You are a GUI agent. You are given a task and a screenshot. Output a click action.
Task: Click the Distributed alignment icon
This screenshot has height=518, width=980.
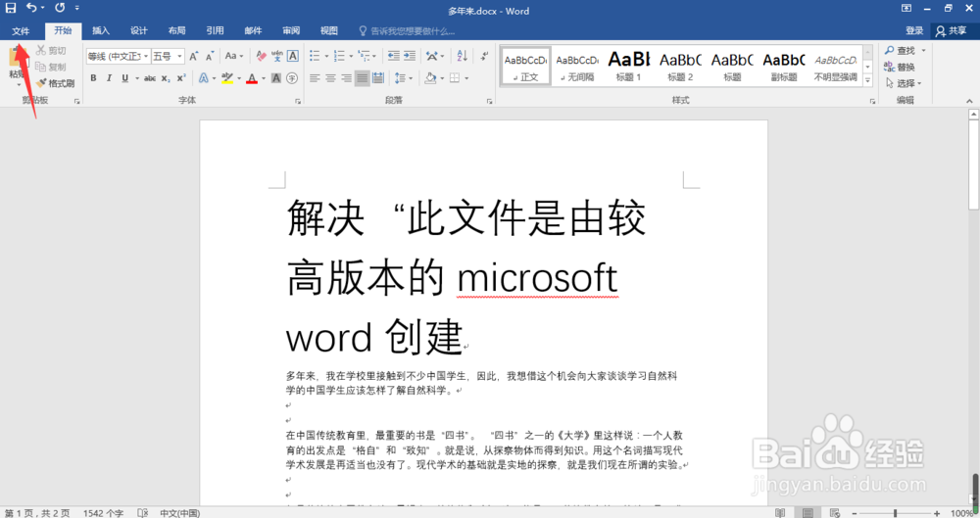coord(378,78)
